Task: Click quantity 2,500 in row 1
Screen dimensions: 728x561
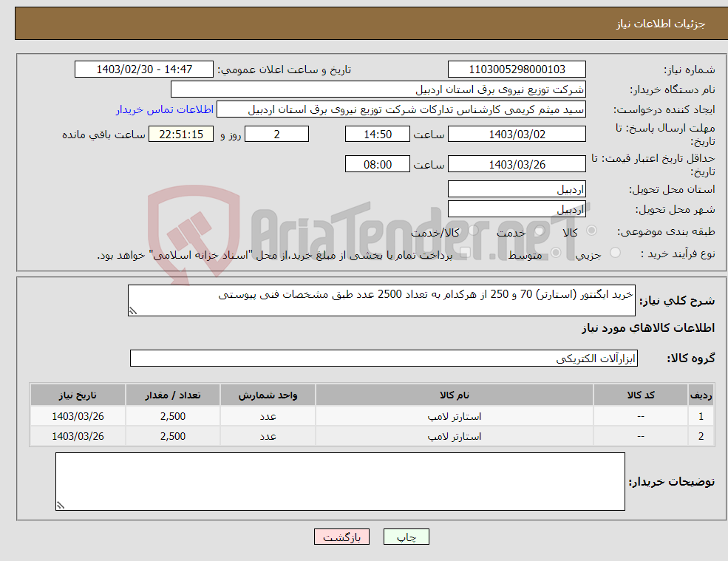Action: coord(173,417)
